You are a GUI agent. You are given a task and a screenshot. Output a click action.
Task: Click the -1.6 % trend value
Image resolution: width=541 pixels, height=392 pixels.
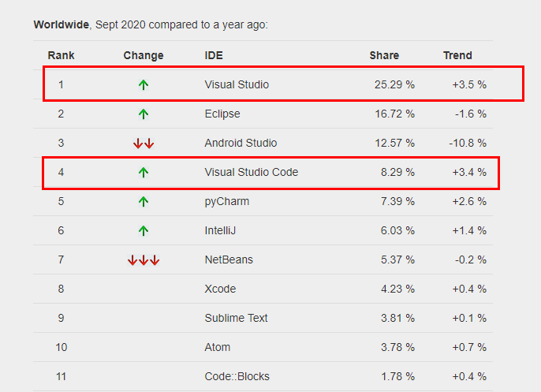(x=471, y=114)
